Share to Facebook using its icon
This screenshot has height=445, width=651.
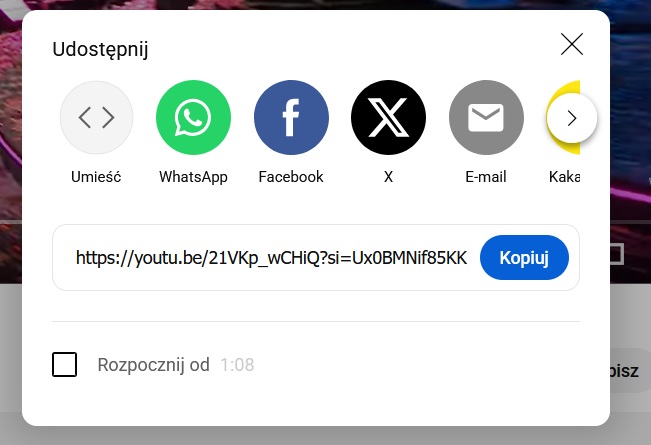pos(291,117)
